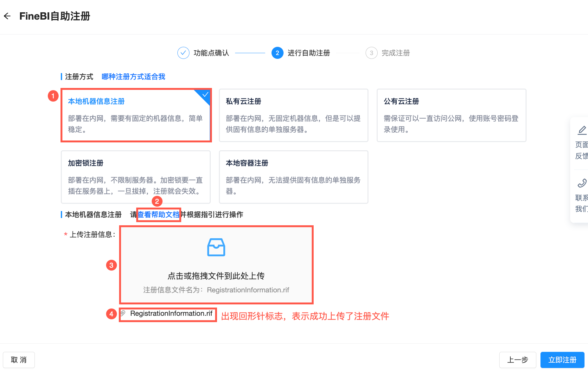This screenshot has width=588, height=374.
Task: Go to the 完成注册 step
Action: [395, 53]
